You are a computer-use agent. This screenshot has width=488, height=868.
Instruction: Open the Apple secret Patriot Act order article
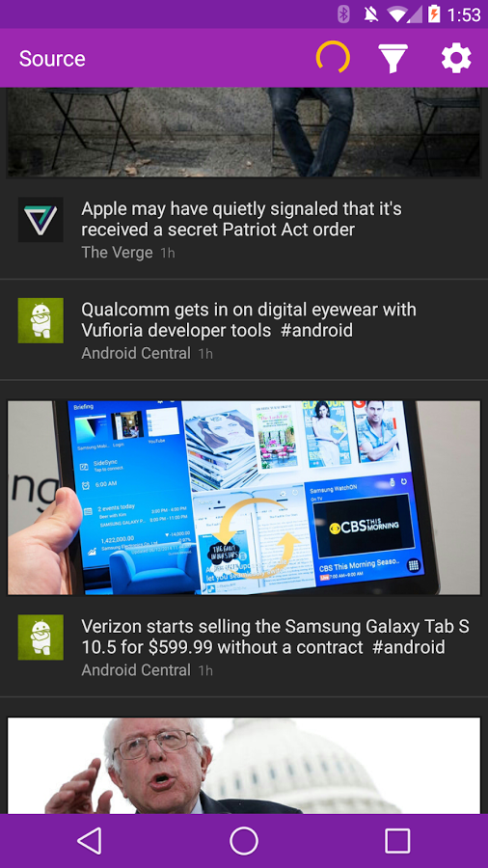coord(242,219)
